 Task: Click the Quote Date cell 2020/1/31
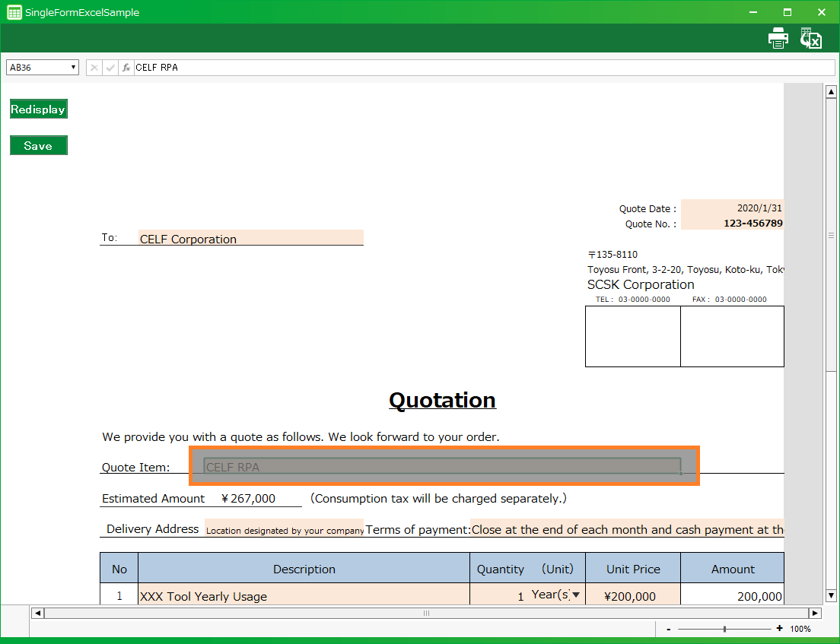click(x=732, y=208)
